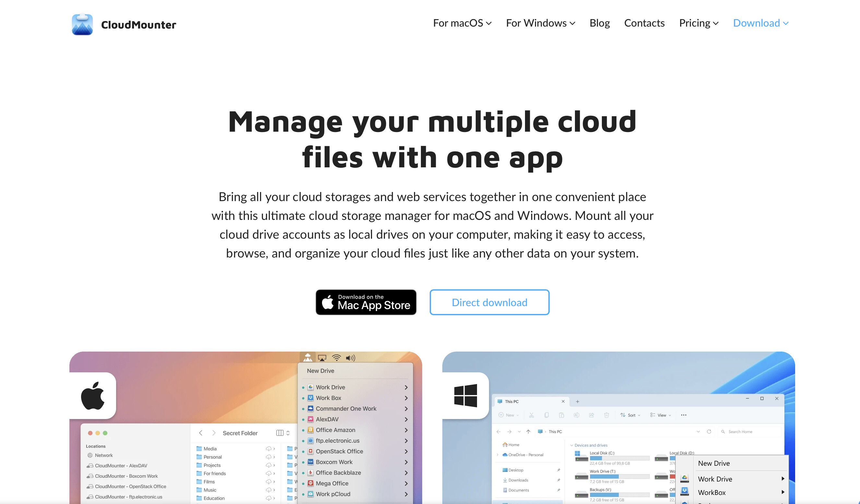Click Download on the Mac App Store button
This screenshot has height=504, width=860.
click(366, 302)
